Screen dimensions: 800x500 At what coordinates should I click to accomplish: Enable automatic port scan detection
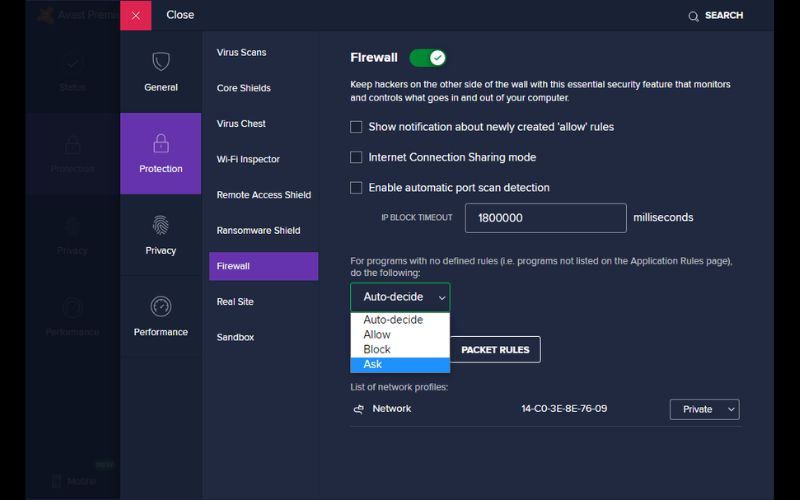pyautogui.click(x=356, y=187)
